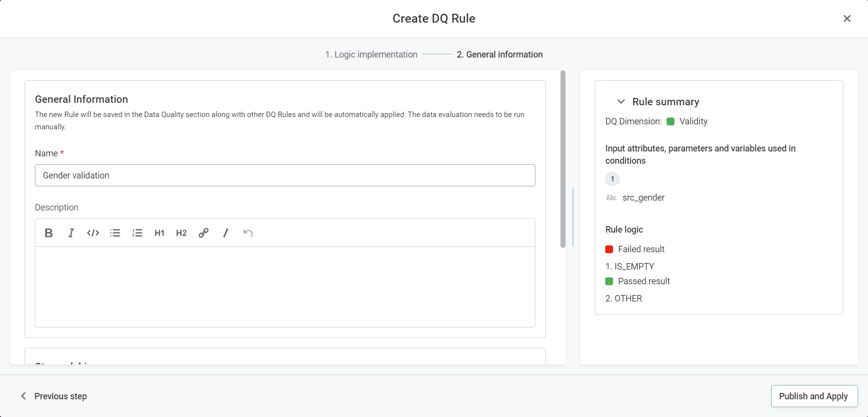Click the green Validity dimension swatch
Screen dimensions: 868x417
click(671, 121)
